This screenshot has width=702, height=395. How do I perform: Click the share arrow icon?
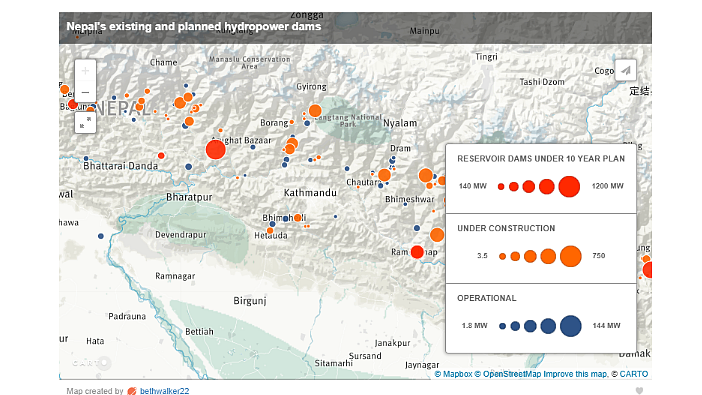point(625,70)
